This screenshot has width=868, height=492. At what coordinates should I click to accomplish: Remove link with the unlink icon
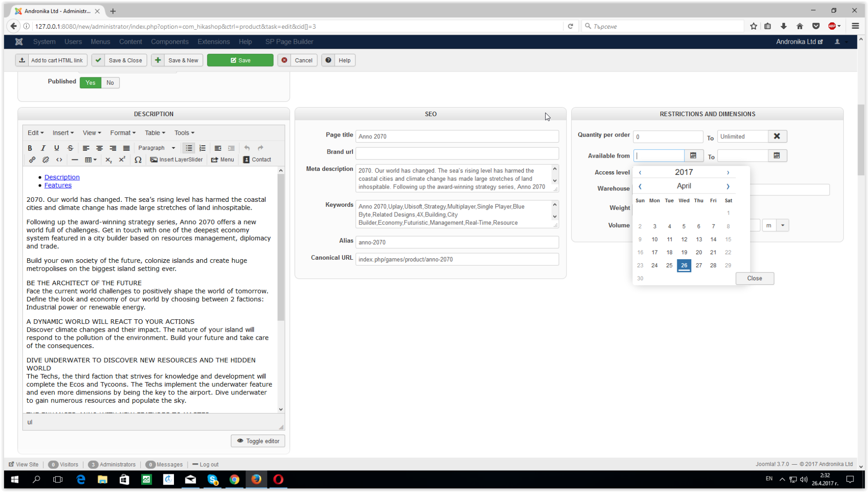click(46, 160)
